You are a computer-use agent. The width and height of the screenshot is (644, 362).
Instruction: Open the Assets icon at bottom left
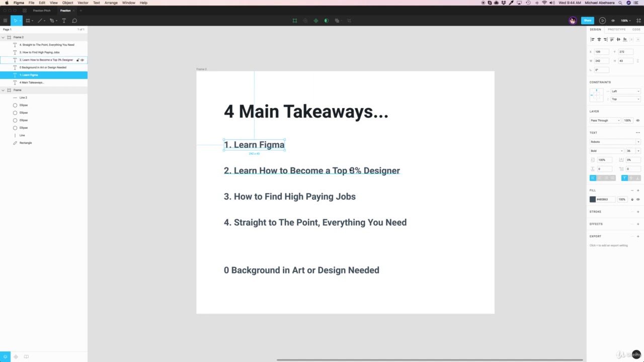(16, 356)
